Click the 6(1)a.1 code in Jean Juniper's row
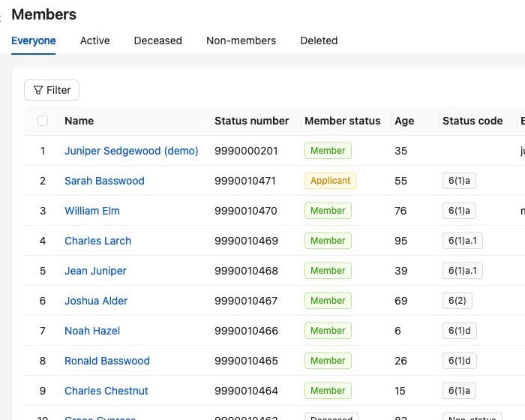Image resolution: width=525 pixels, height=420 pixels. pos(463,271)
